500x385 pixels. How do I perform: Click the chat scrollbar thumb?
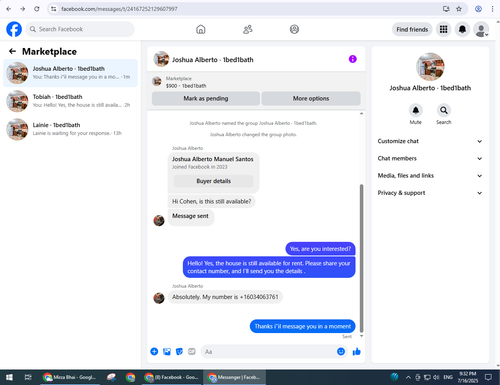point(362,258)
